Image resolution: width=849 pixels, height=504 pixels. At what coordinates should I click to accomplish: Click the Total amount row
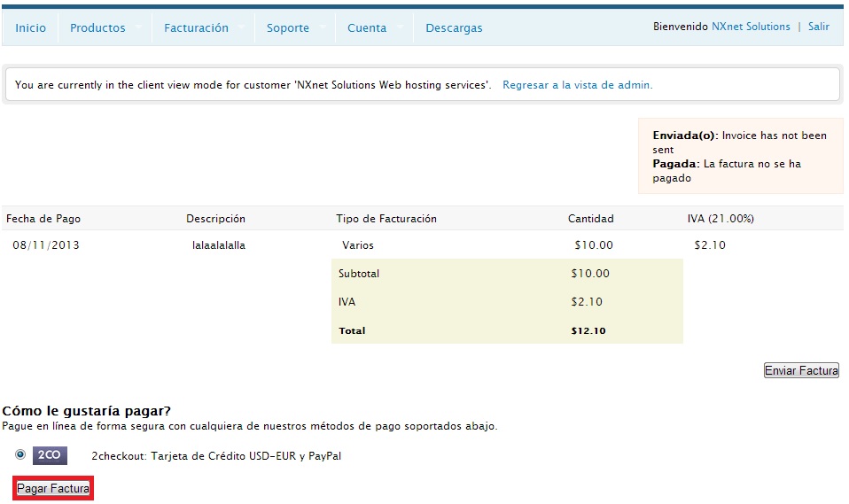click(x=507, y=330)
